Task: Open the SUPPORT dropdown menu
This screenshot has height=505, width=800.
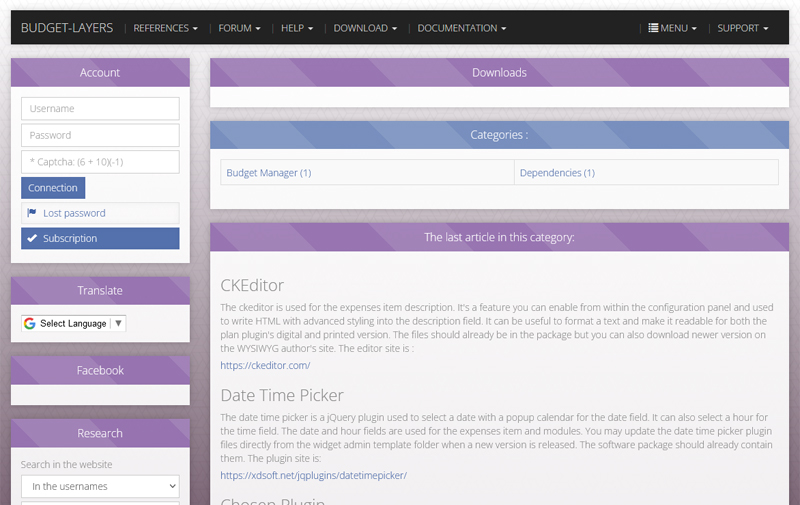Action: click(742, 28)
